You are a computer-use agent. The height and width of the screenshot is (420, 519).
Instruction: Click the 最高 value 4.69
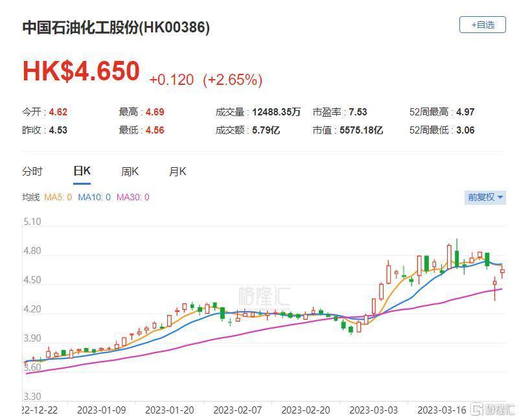pos(155,112)
